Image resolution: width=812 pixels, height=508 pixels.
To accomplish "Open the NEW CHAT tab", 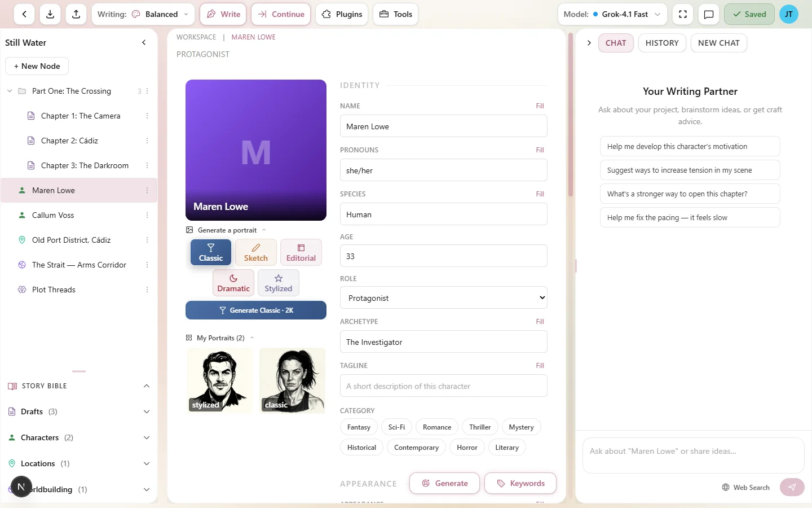I will [719, 43].
